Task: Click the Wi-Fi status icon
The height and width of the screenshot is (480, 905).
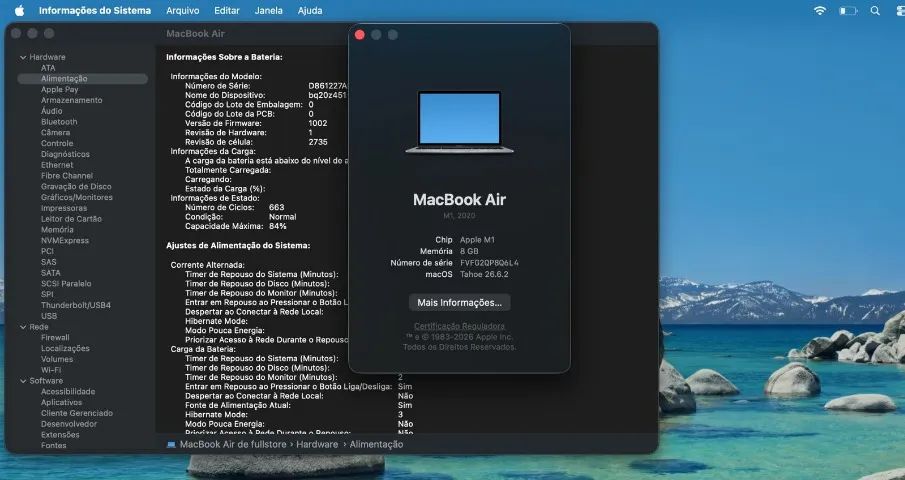Action: coord(820,10)
